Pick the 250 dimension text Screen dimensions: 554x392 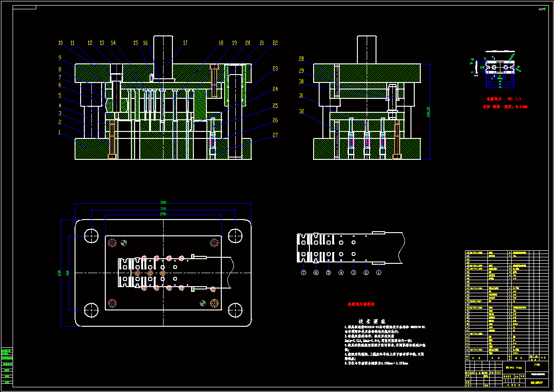click(x=163, y=214)
